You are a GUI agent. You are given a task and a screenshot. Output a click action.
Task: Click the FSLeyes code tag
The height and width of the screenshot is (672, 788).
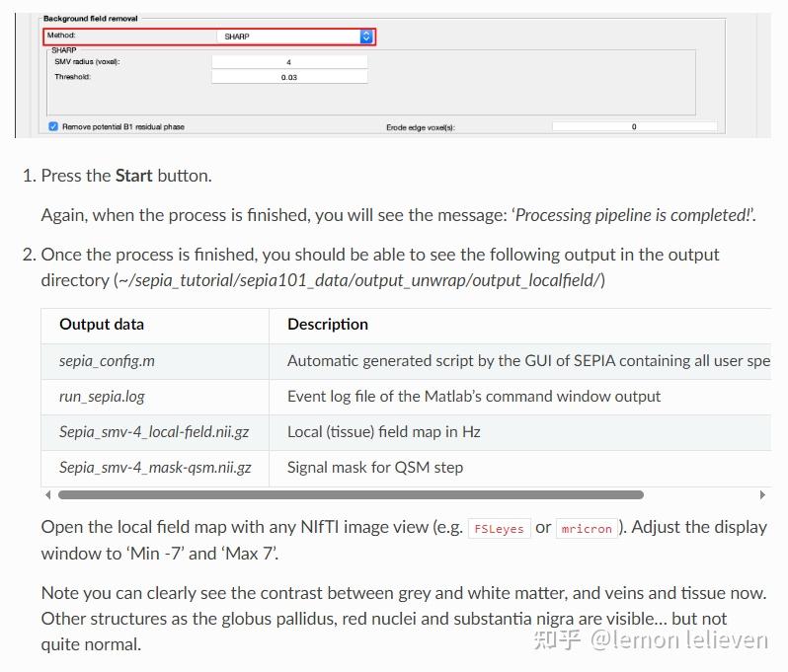(499, 528)
